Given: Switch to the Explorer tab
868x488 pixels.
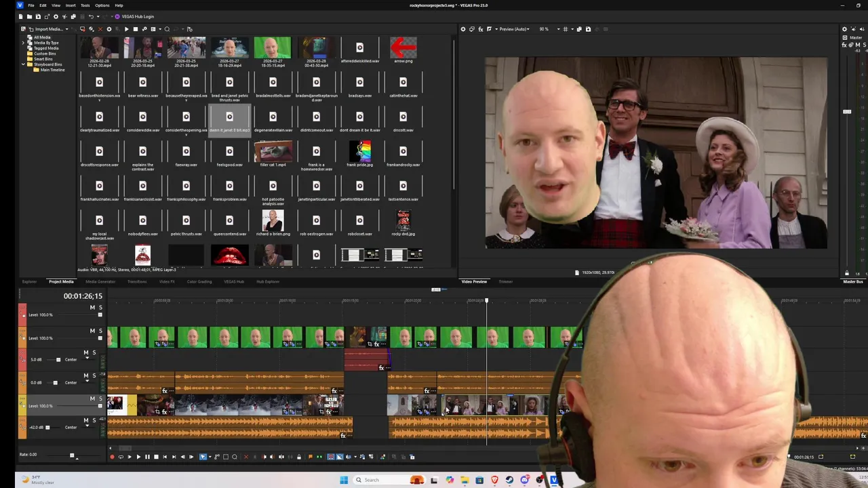Looking at the screenshot, I should click(29, 281).
